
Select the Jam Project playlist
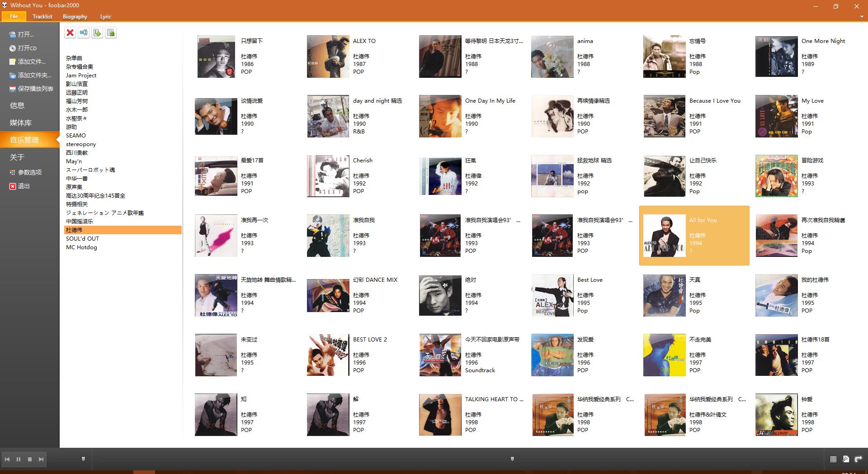point(81,75)
